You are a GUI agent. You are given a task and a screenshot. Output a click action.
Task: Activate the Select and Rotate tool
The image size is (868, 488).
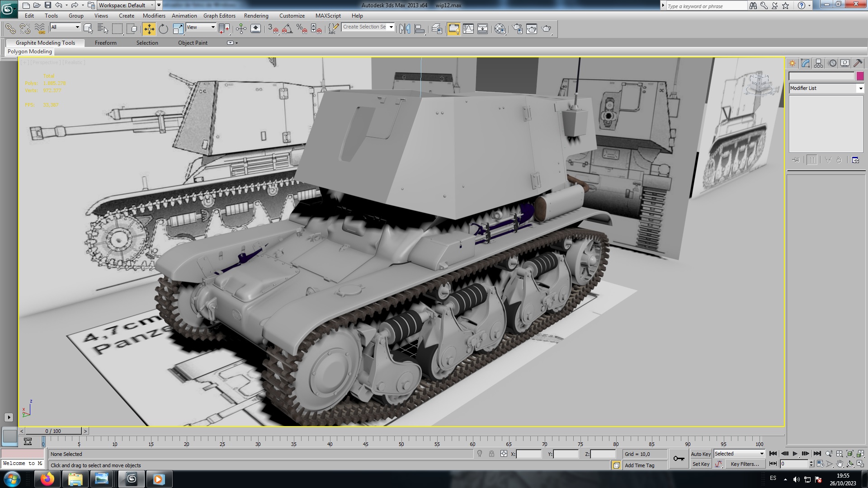point(163,29)
